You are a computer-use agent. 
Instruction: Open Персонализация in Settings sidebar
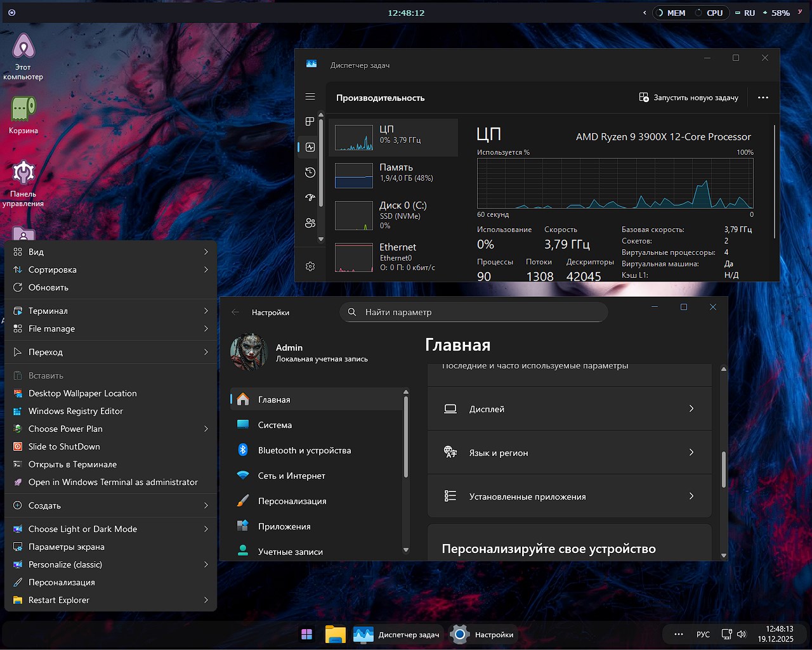click(292, 501)
